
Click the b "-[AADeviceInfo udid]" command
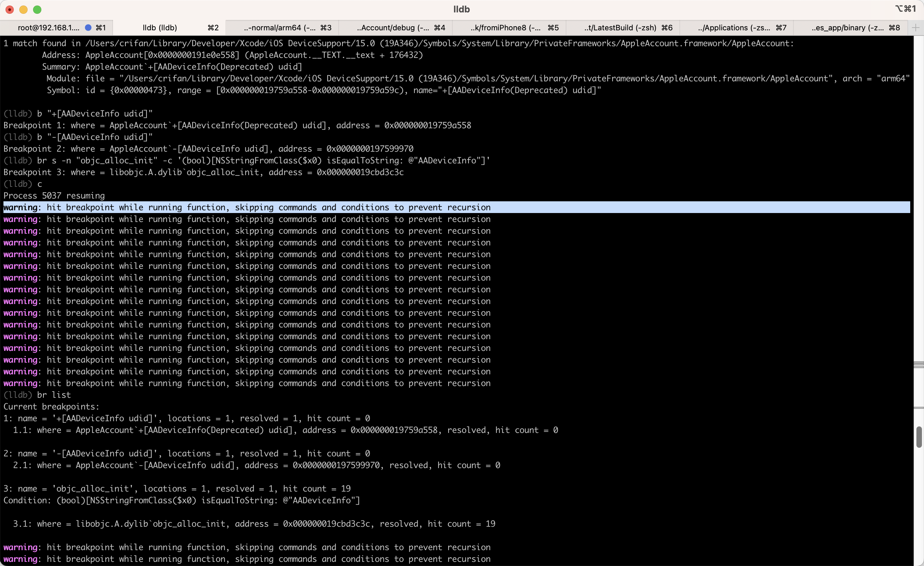78,137
